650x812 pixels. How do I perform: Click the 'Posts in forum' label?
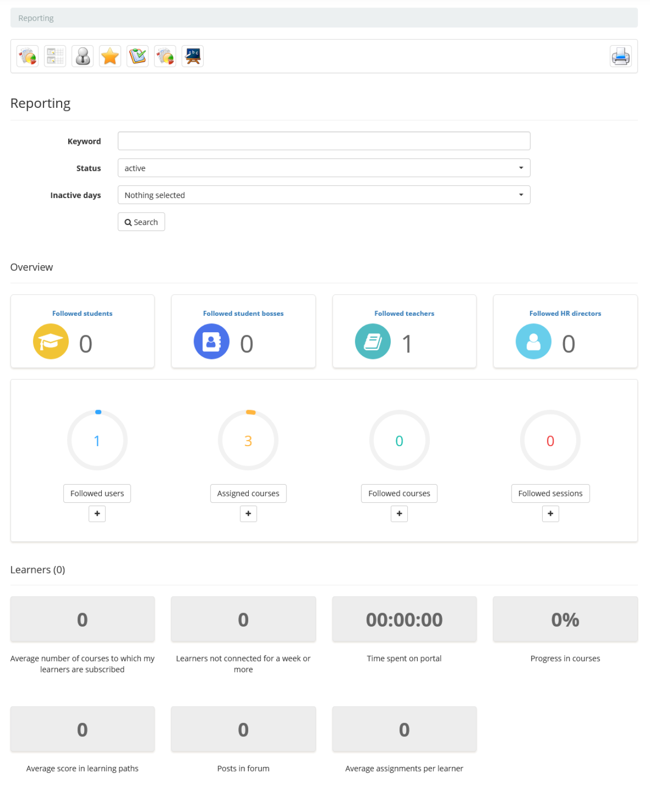point(243,768)
